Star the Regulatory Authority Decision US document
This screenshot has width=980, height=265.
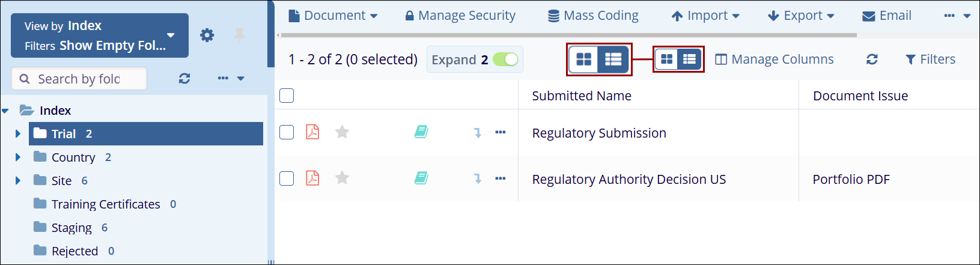[x=342, y=178]
